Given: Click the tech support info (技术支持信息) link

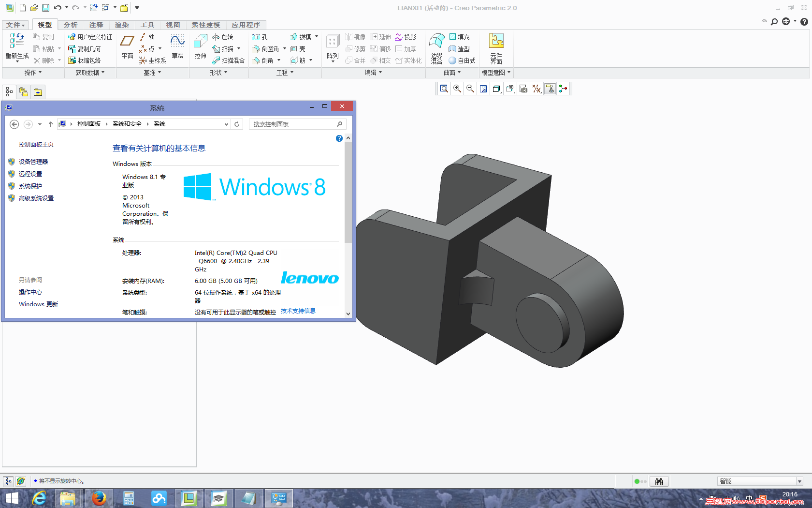Looking at the screenshot, I should pos(298,311).
